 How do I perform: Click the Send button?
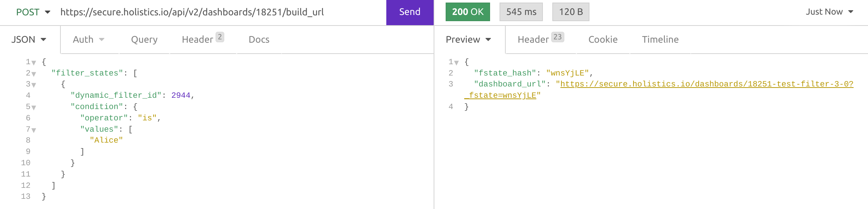(x=410, y=12)
